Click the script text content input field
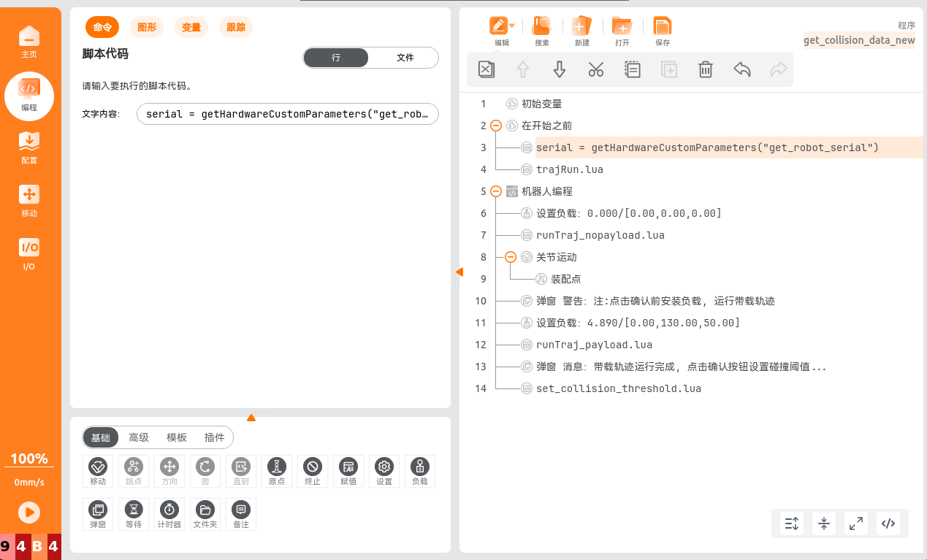Screen dimensions: 927x560 288,114
